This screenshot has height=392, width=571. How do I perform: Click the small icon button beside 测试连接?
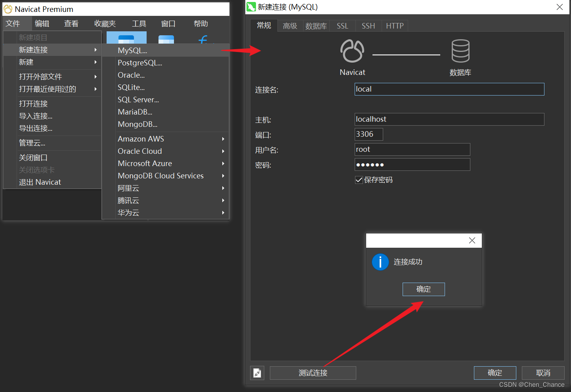(257, 373)
